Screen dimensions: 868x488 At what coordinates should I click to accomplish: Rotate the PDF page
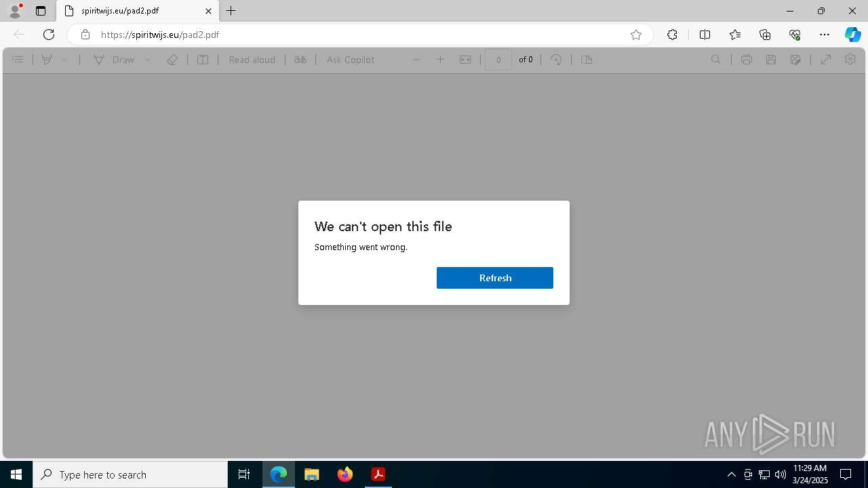pos(556,60)
